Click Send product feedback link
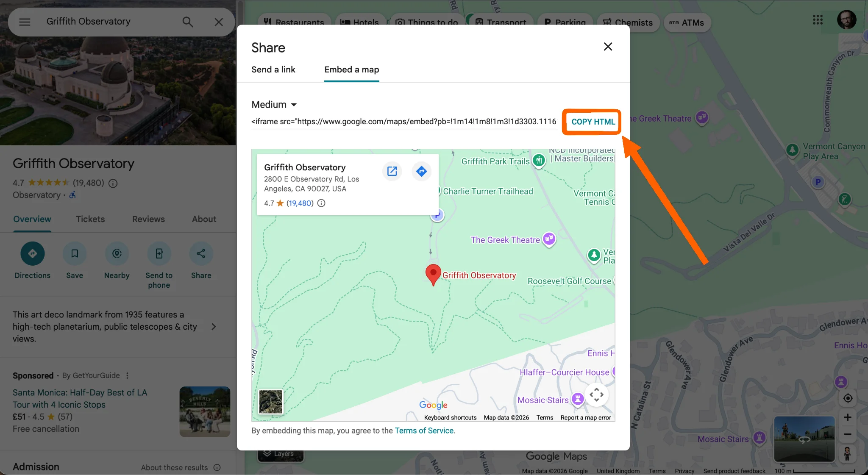Image resolution: width=868 pixels, height=475 pixels. pos(734,471)
